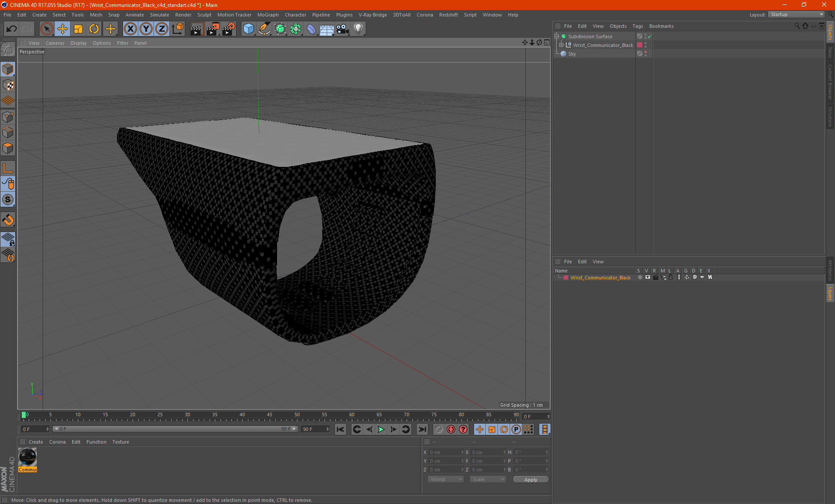Select the Rotate tool
This screenshot has width=835, height=504.
[x=94, y=29]
